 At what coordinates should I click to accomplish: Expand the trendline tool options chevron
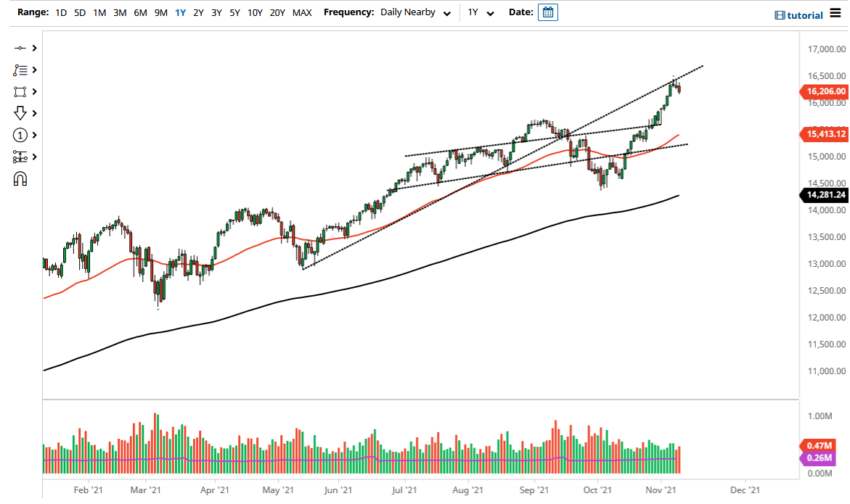coord(33,48)
